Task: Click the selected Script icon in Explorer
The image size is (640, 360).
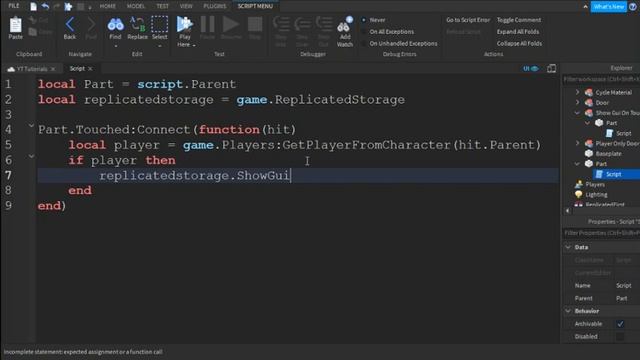Action: [599, 174]
